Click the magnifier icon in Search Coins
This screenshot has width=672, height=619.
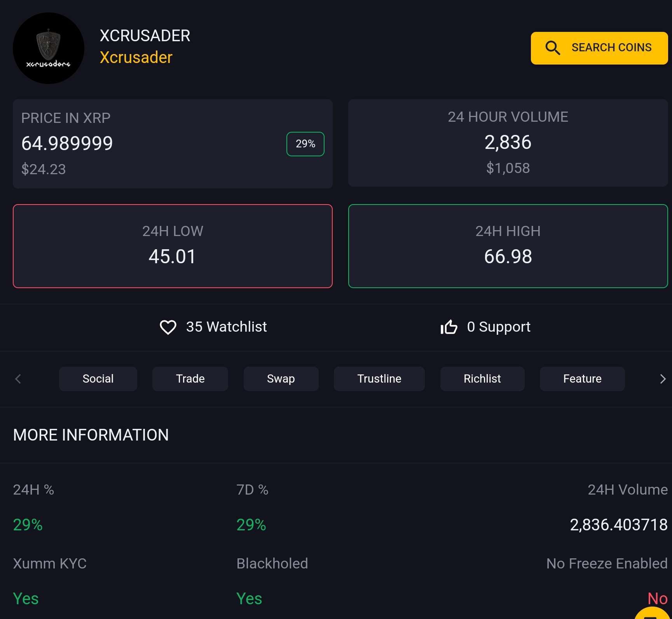click(552, 48)
